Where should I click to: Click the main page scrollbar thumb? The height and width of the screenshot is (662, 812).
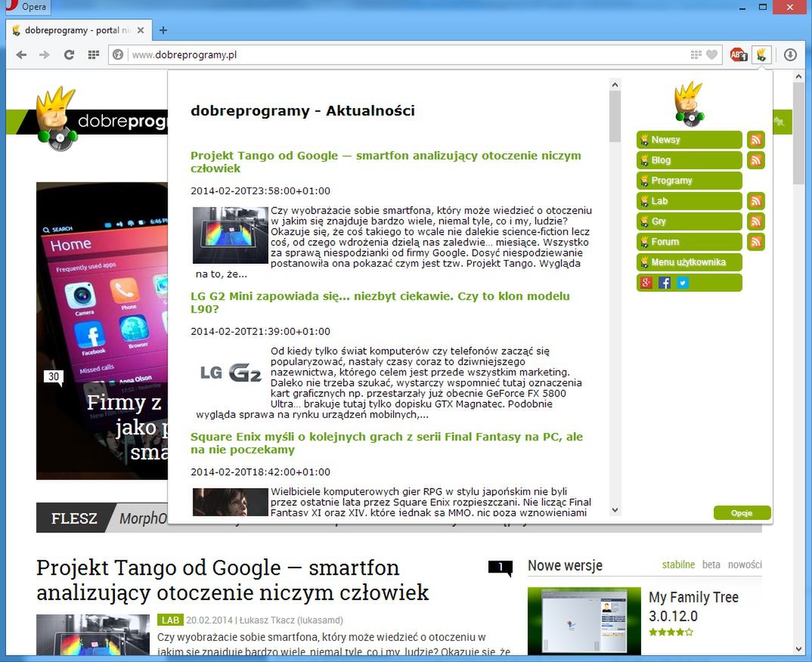coord(798,134)
